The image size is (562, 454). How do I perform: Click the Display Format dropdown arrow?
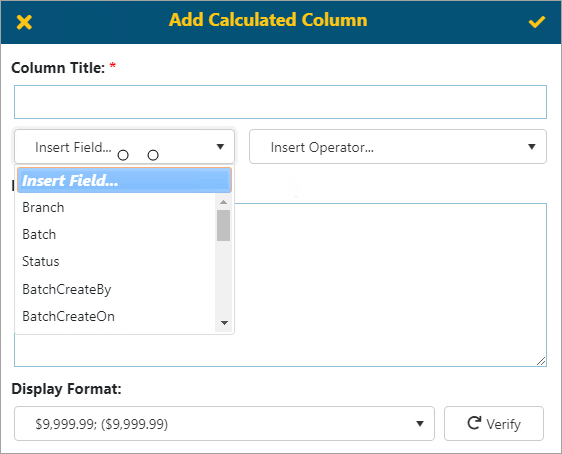(x=420, y=424)
